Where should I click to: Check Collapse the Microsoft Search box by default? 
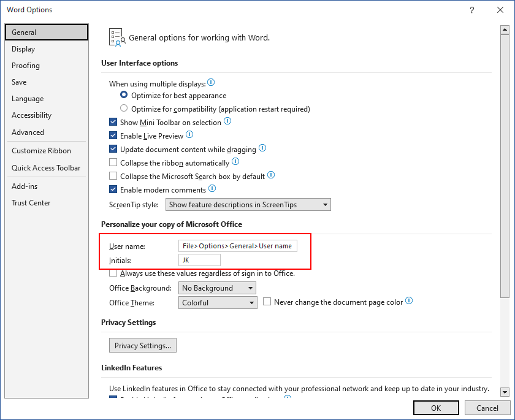tap(113, 176)
